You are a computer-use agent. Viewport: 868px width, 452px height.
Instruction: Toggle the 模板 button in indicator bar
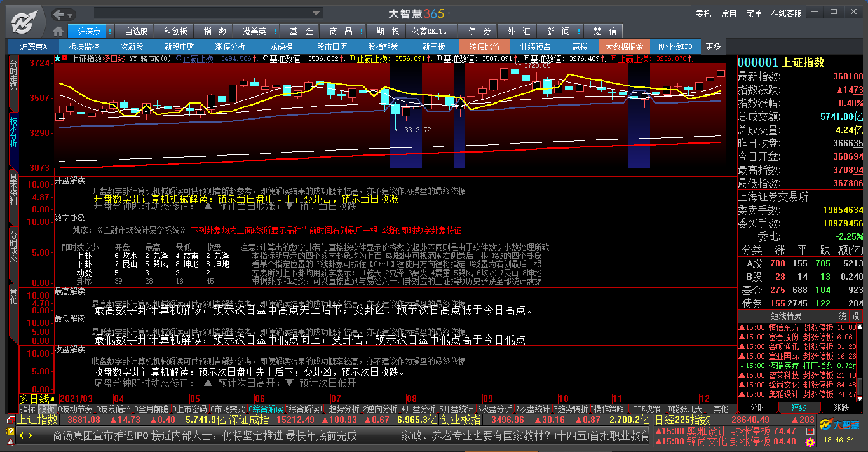pyautogui.click(x=47, y=409)
